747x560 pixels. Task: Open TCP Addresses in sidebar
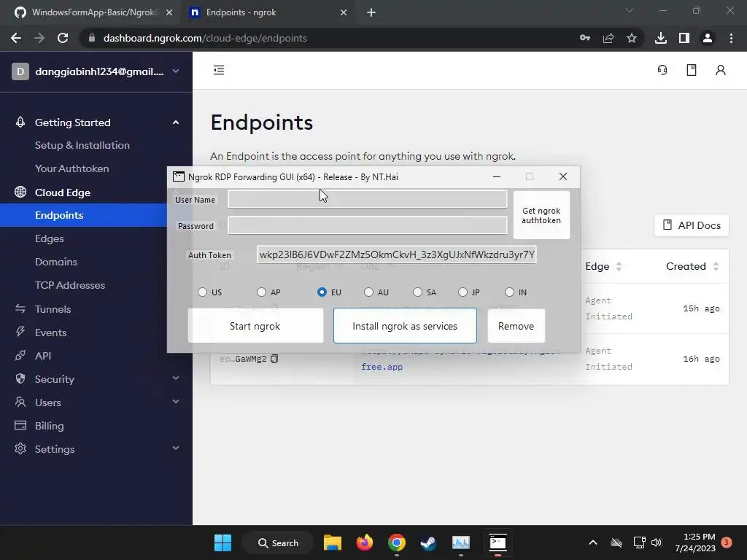click(70, 285)
